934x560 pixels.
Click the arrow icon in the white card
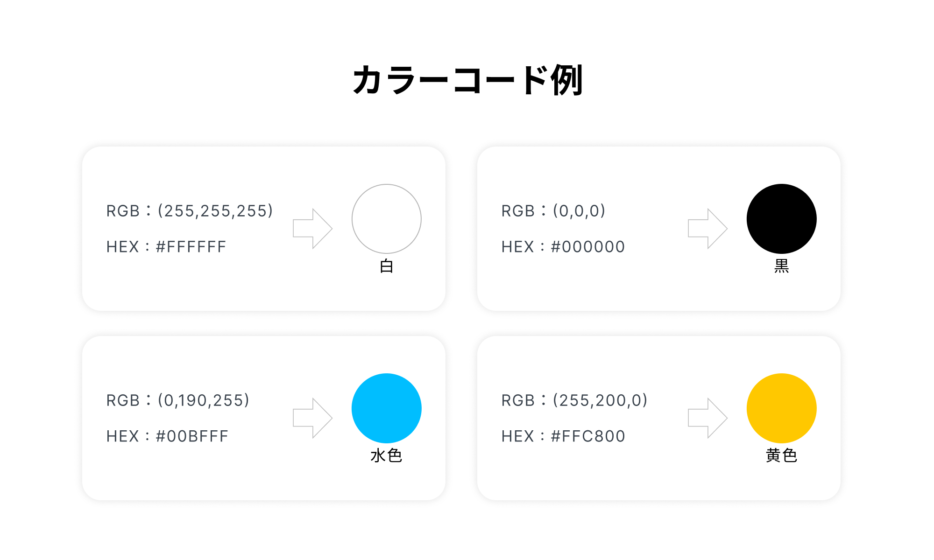click(x=312, y=229)
